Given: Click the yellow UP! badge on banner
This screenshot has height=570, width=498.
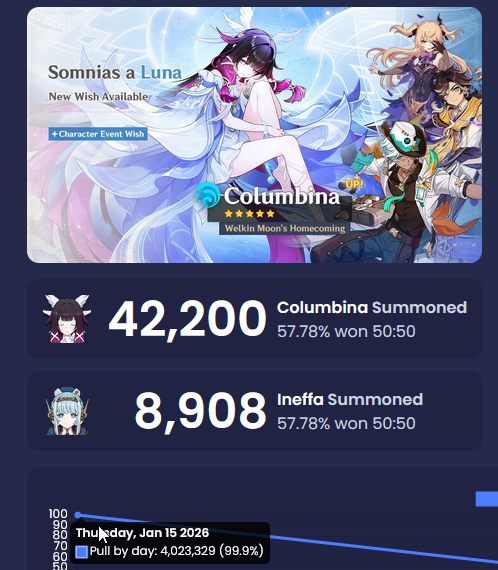Looking at the screenshot, I should pos(354,184).
